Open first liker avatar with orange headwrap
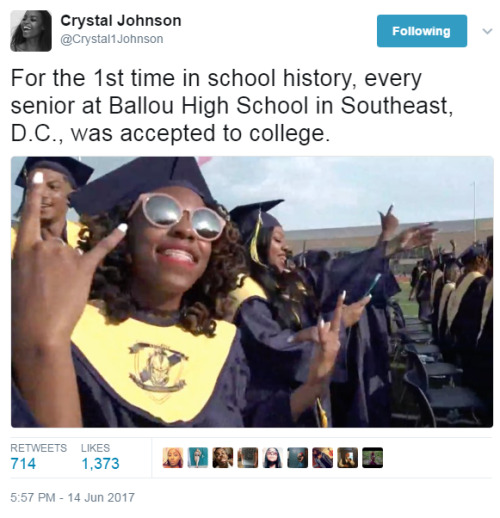 click(x=173, y=458)
